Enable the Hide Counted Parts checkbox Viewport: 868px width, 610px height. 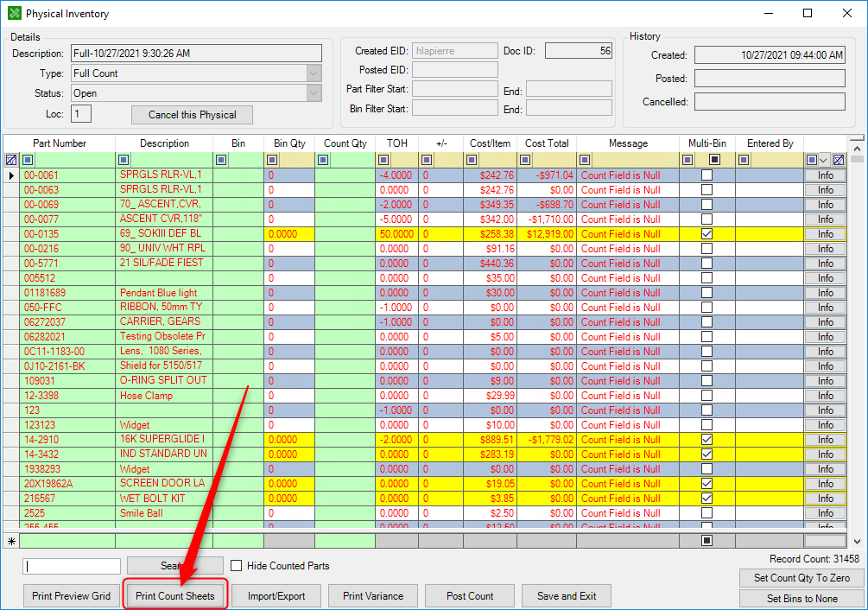coord(237,566)
